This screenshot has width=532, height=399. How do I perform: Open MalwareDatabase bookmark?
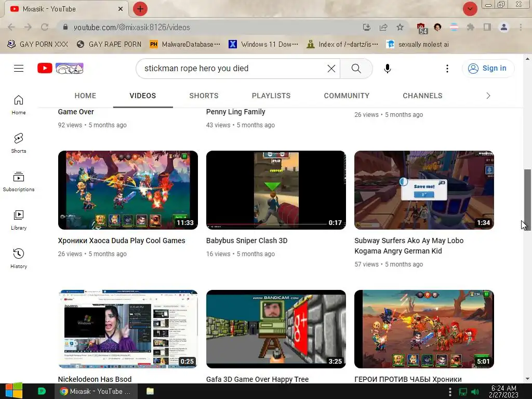pos(185,45)
